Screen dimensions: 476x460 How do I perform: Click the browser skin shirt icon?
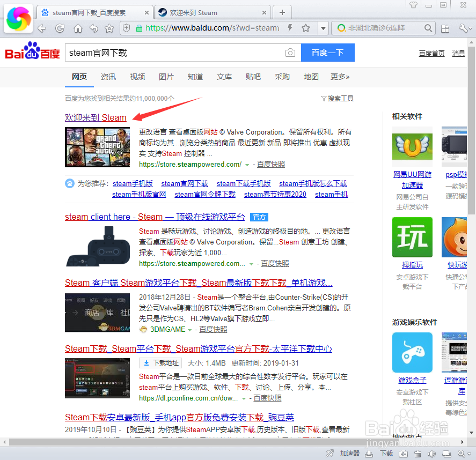[413, 4]
